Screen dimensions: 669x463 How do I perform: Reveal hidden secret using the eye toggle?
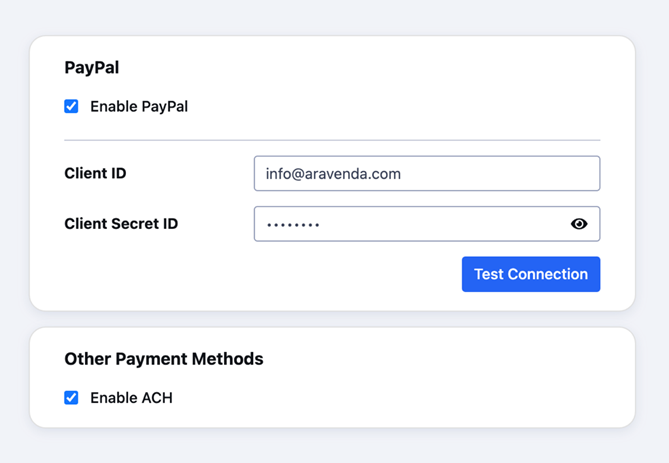(579, 224)
